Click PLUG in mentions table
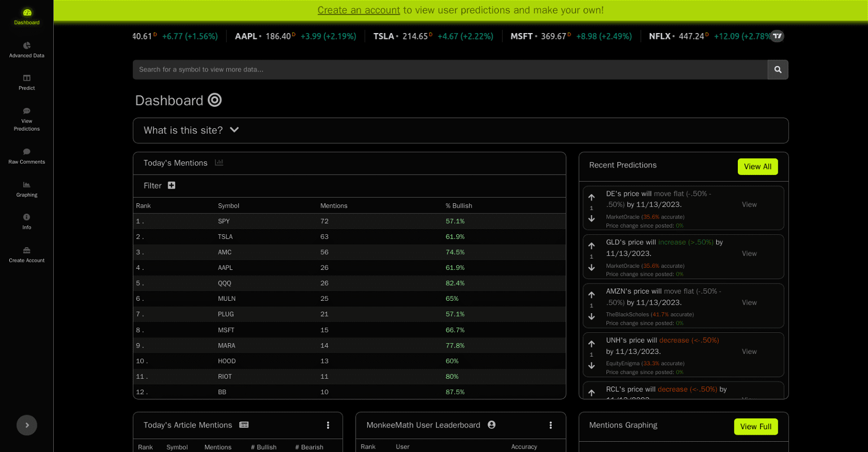Image resolution: width=868 pixels, height=452 pixels. point(226,314)
